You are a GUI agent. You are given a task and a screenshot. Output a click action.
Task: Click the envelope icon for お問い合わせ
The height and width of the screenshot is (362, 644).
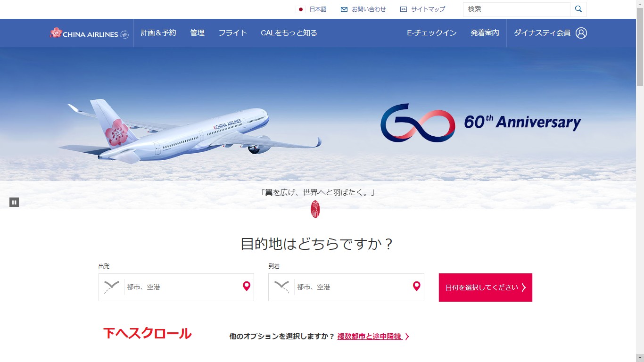click(344, 9)
